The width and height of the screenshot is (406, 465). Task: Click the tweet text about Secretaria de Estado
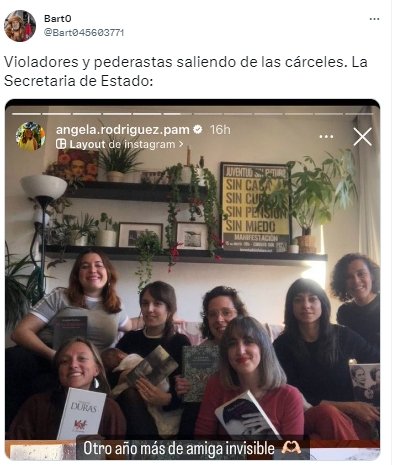click(186, 71)
